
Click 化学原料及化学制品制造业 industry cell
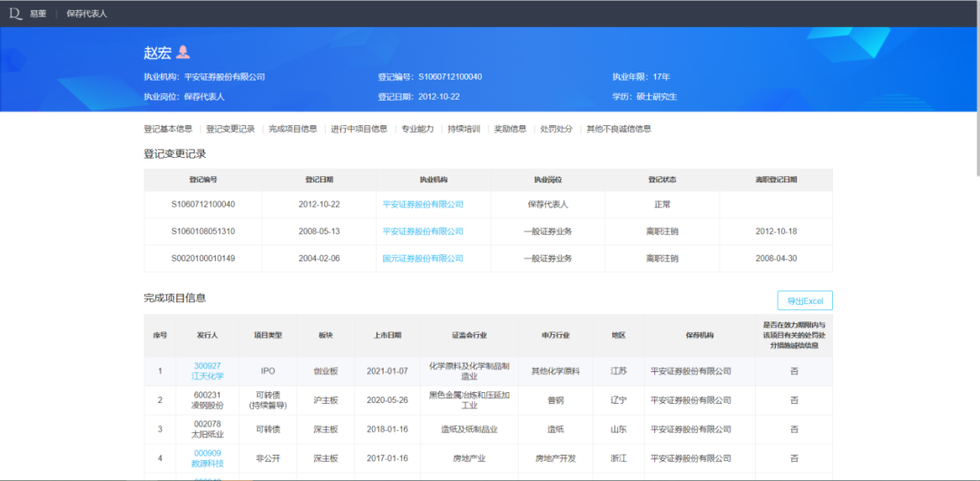[x=469, y=371]
